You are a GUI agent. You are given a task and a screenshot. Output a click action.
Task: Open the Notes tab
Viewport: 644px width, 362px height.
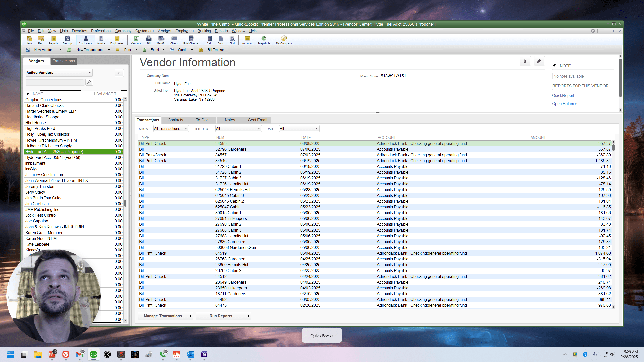coord(230,120)
